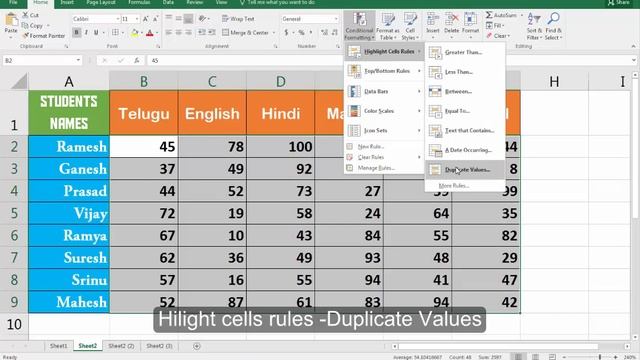
Task: Apply the Fill Color bucket
Action: pyautogui.click(x=135, y=33)
